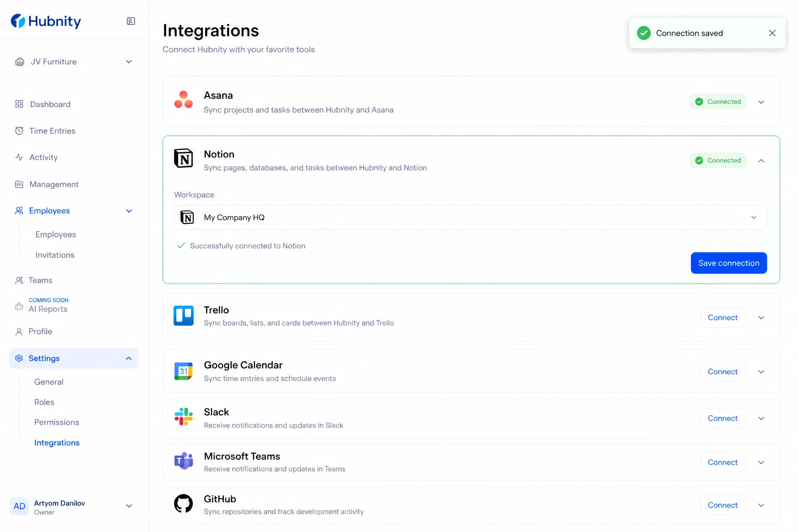Dismiss the Connection saved toast

[x=773, y=33]
